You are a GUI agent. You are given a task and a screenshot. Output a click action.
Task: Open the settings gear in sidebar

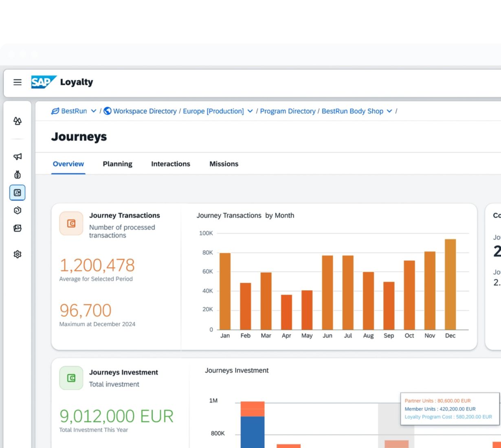tap(18, 255)
